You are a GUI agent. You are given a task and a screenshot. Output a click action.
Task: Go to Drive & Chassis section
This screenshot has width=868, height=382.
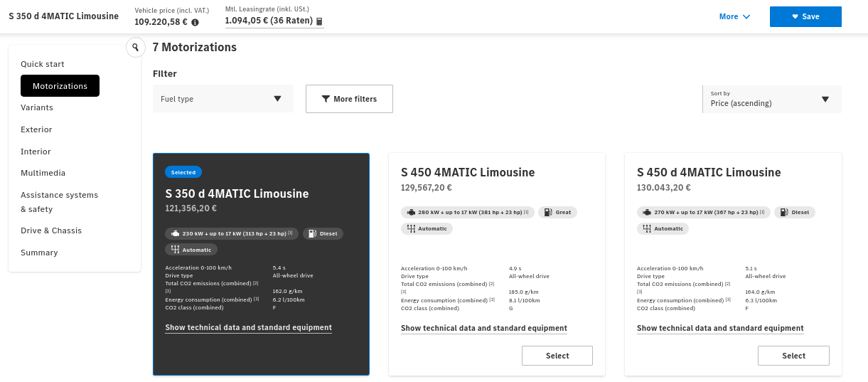pyautogui.click(x=51, y=230)
